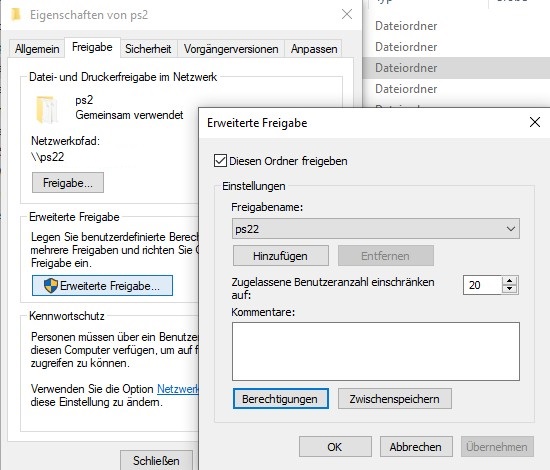
Task: Expand the Freigabename dropdown arrow
Action: click(510, 229)
